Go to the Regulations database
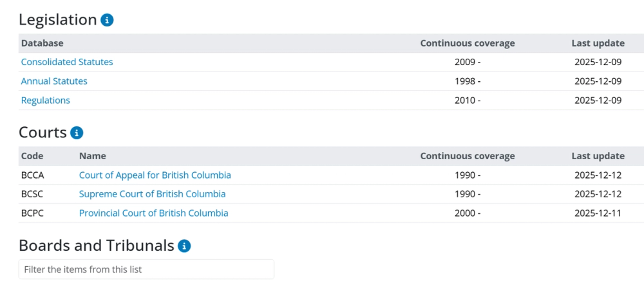The width and height of the screenshot is (644, 283). click(46, 101)
